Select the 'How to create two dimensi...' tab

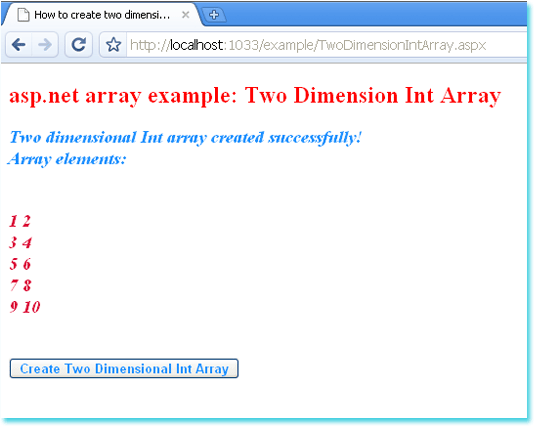pyautogui.click(x=102, y=15)
